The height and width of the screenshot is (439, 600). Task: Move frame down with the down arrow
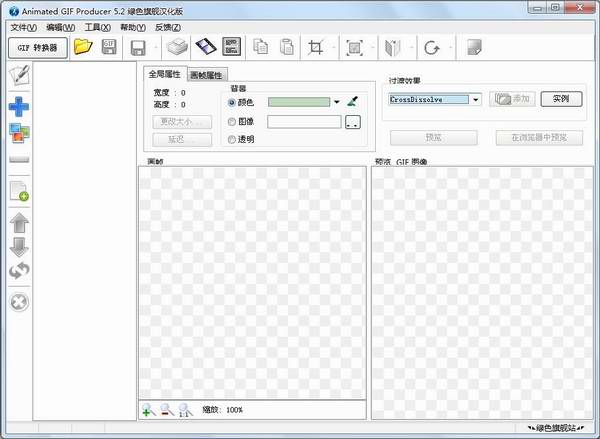(19, 247)
